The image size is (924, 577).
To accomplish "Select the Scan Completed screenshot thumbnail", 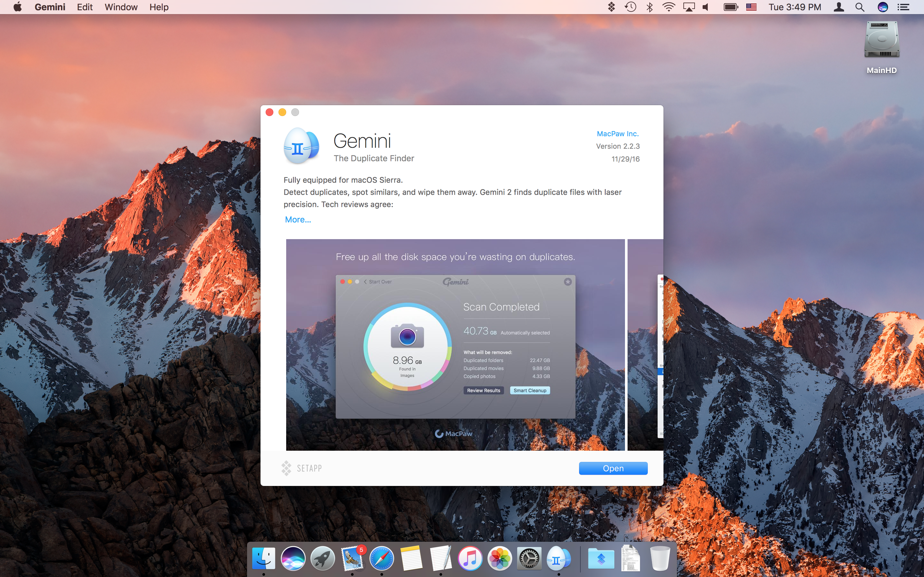I will click(455, 345).
